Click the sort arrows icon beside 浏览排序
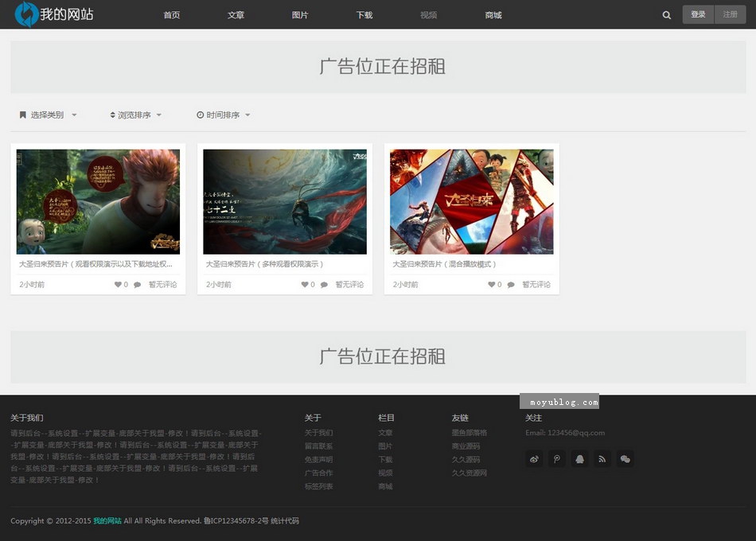756x541 pixels. tap(112, 115)
